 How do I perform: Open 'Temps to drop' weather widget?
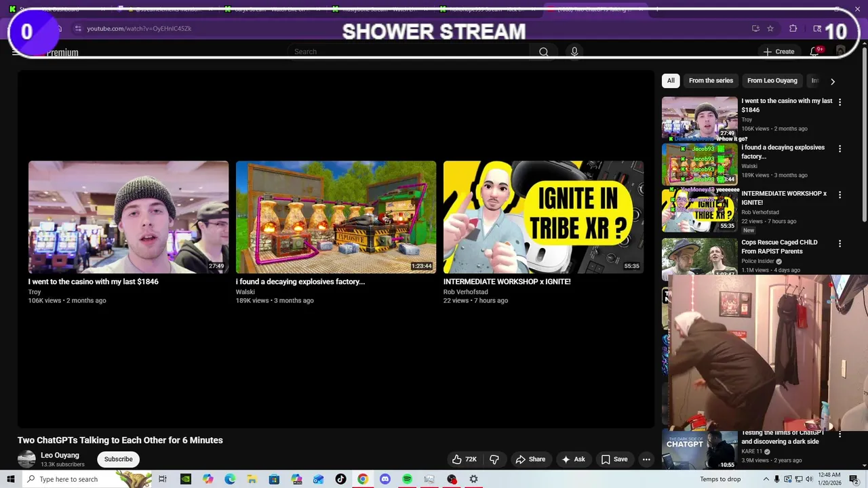click(x=720, y=479)
